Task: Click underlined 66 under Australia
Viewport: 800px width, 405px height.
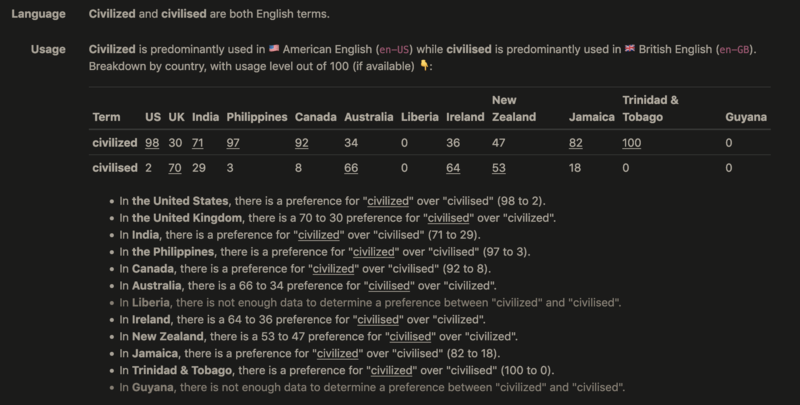Action: (x=351, y=168)
